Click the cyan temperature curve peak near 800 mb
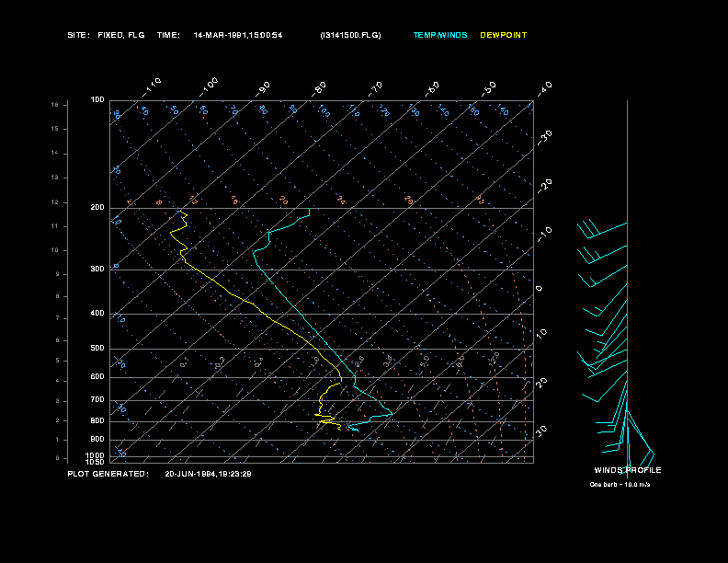This screenshot has height=563, width=728. 392,413
